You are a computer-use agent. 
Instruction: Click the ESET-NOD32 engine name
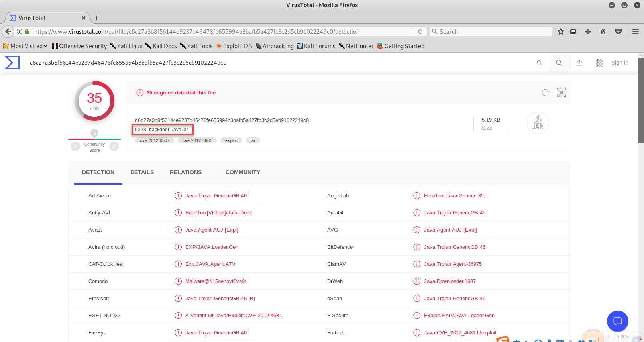(104, 316)
